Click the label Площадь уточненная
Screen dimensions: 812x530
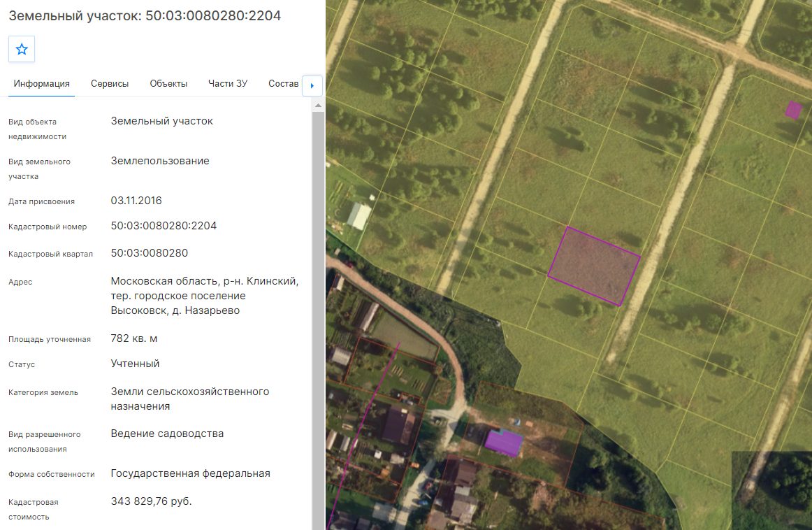pyautogui.click(x=50, y=339)
